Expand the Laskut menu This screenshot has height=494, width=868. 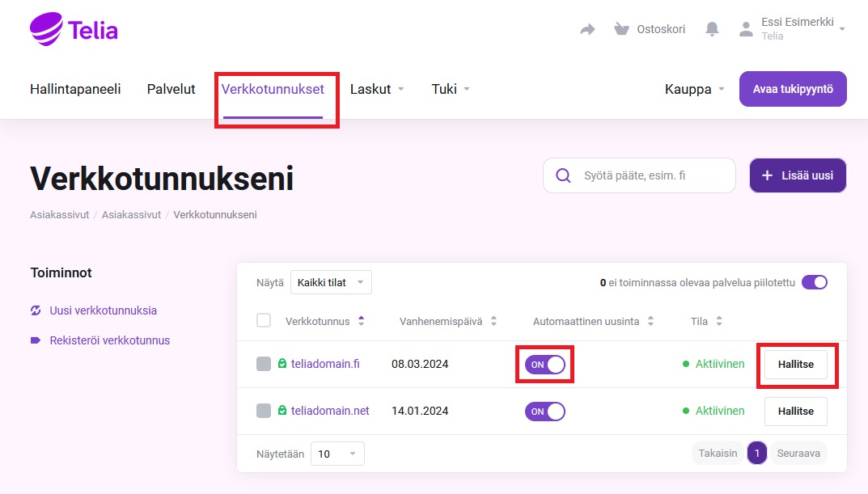(x=377, y=89)
